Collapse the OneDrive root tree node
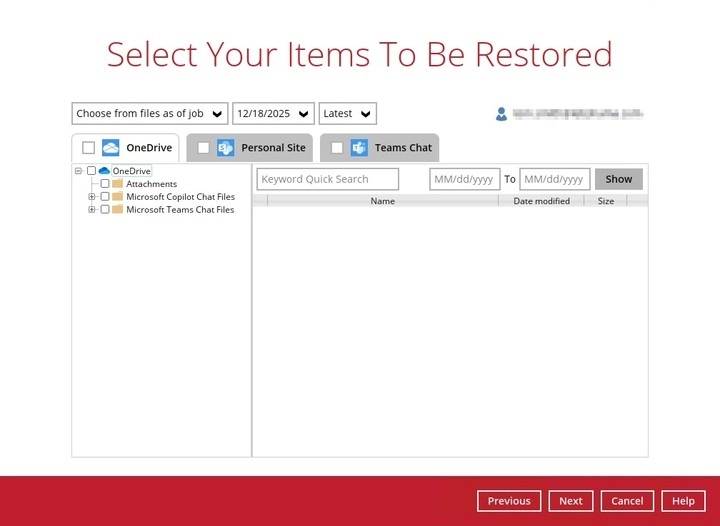The image size is (720, 526). [x=79, y=171]
